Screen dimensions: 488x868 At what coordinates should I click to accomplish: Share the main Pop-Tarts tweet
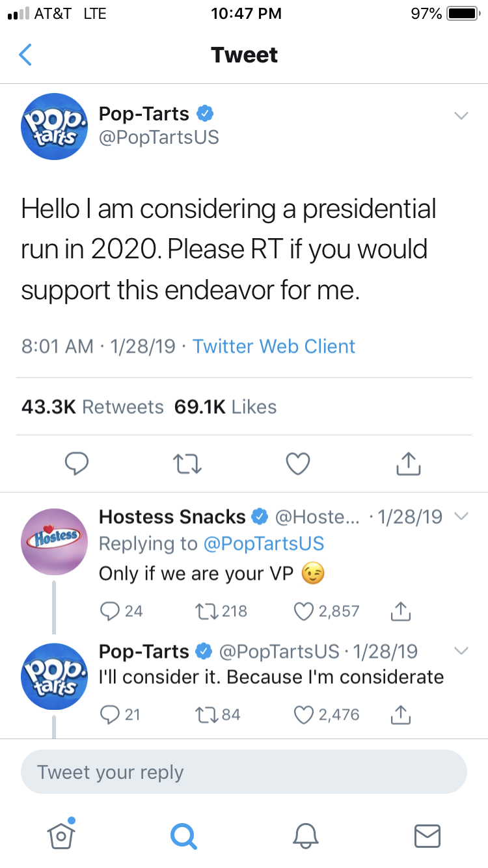[x=408, y=463]
